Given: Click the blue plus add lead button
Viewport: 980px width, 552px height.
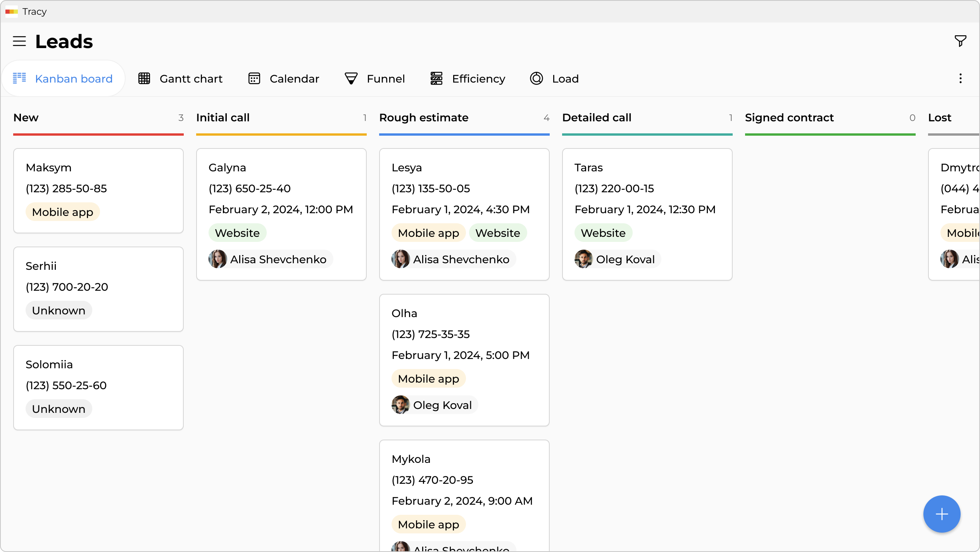Looking at the screenshot, I should pos(942,514).
